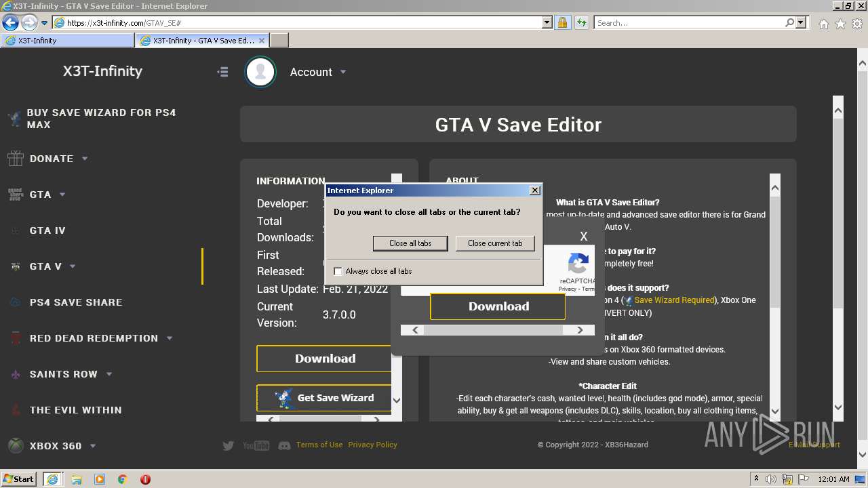Click popup horizontal scrollbar left arrow
The image size is (868, 488).
415,330
